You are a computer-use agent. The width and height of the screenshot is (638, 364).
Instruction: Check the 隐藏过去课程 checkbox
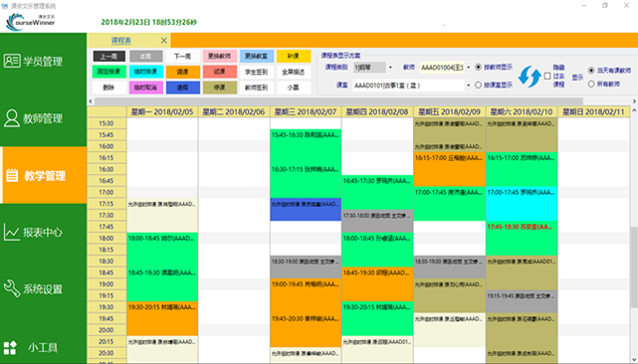(547, 76)
